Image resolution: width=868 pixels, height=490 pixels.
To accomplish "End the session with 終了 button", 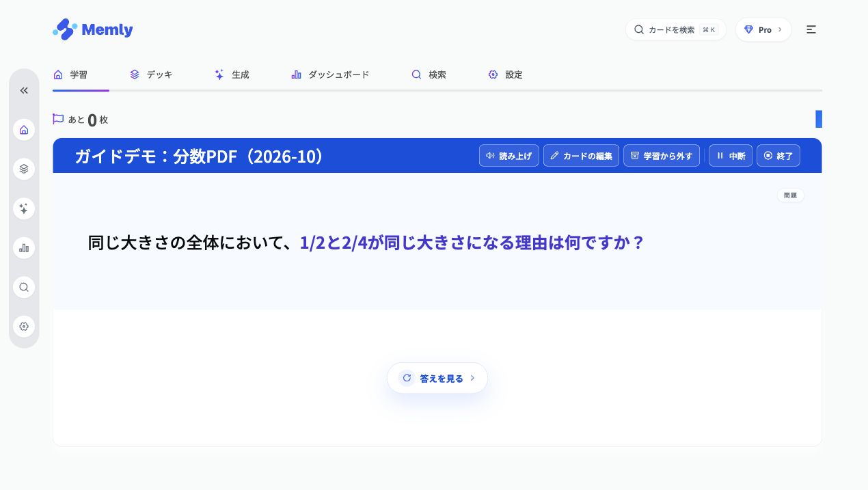I will point(778,156).
